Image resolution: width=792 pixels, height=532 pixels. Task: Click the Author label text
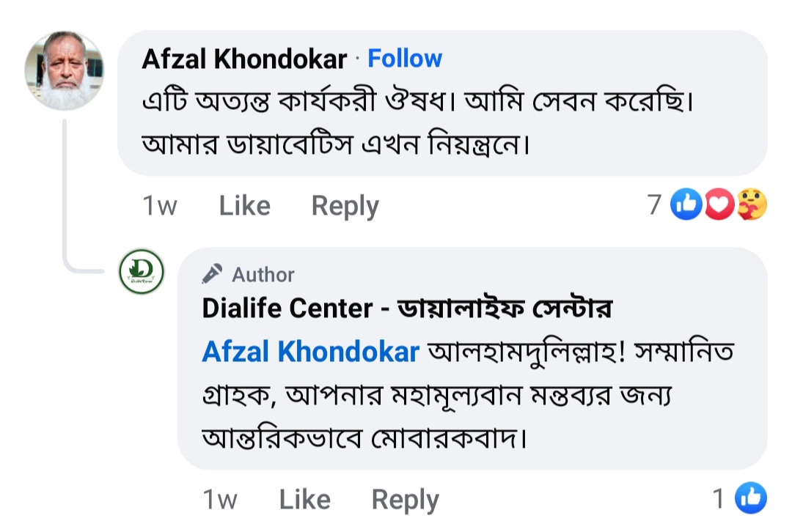click(x=263, y=275)
